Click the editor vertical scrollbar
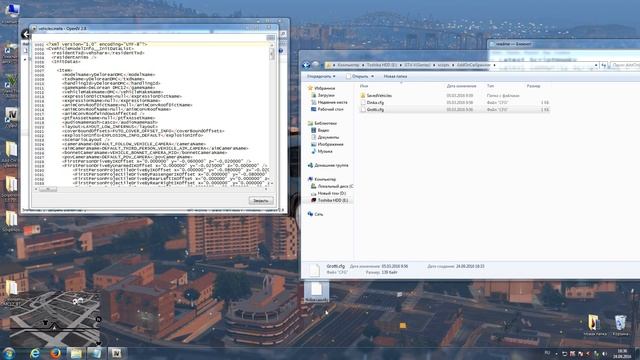Image resolution: width=640 pixels, height=360 pixels. (x=272, y=114)
